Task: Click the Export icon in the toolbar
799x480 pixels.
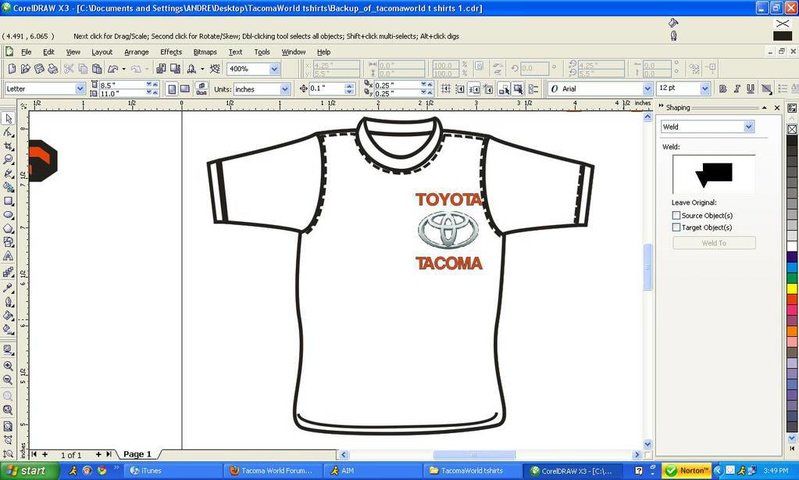Action: click(x=175, y=68)
